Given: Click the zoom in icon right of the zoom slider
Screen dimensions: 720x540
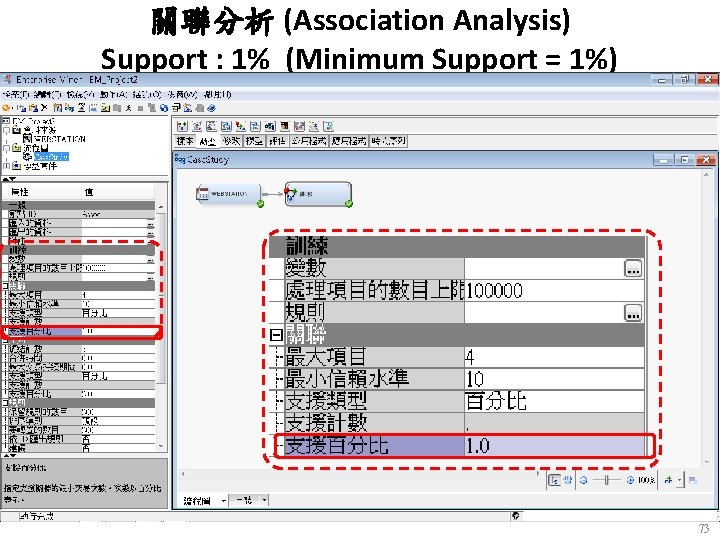Looking at the screenshot, I should coord(630,480).
